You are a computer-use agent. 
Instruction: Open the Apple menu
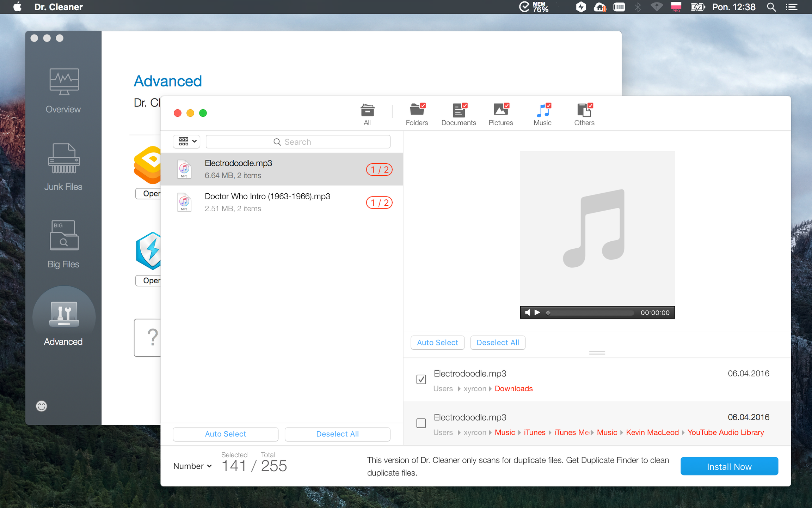pyautogui.click(x=17, y=7)
